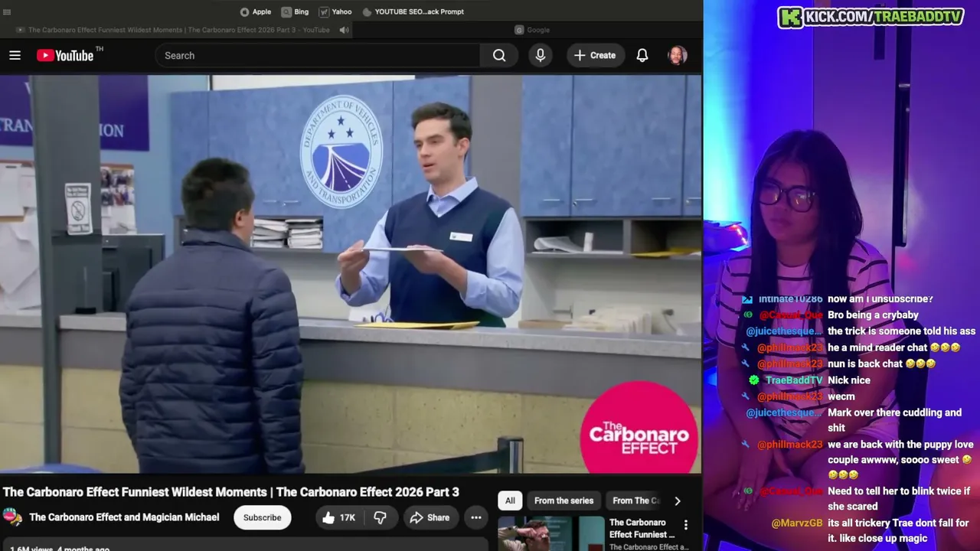Click the chat message "nun is back chat"
980x551 pixels.
click(x=881, y=364)
